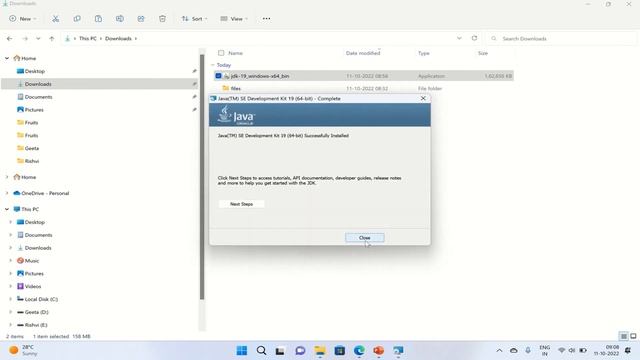Open the Sort dropdown
The height and width of the screenshot is (360, 640).
tap(194, 19)
